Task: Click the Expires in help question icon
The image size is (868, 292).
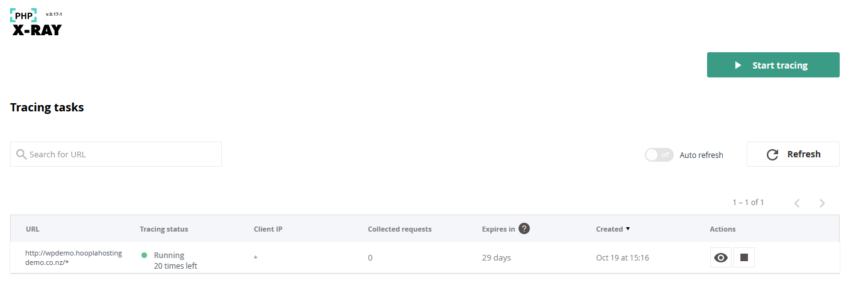Action: (x=524, y=228)
